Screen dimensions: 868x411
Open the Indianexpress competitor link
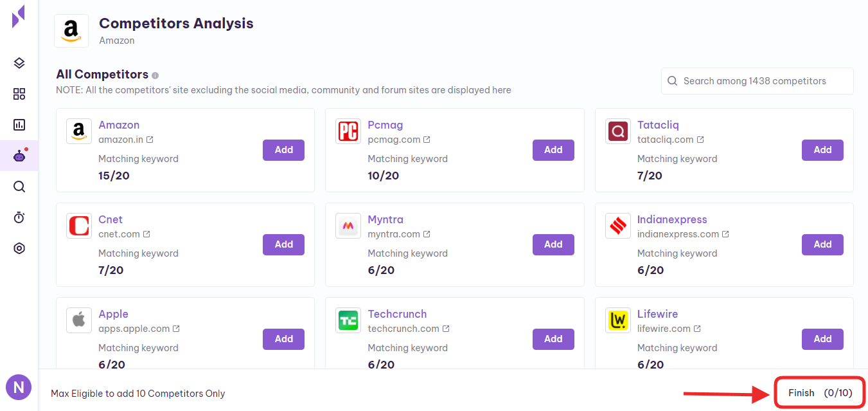coord(671,219)
